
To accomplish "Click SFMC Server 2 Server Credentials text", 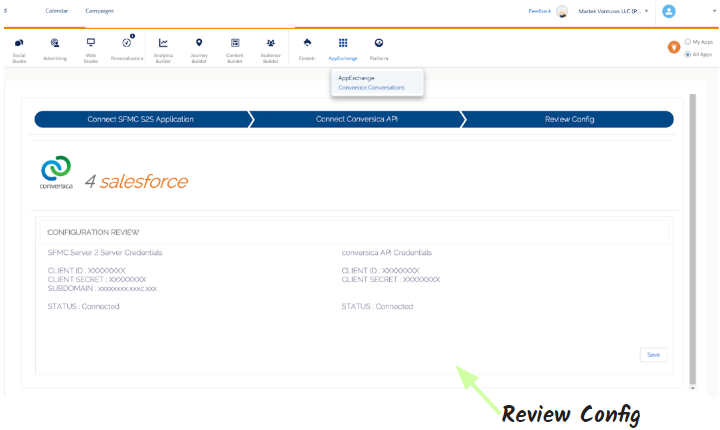I will pyautogui.click(x=105, y=253).
